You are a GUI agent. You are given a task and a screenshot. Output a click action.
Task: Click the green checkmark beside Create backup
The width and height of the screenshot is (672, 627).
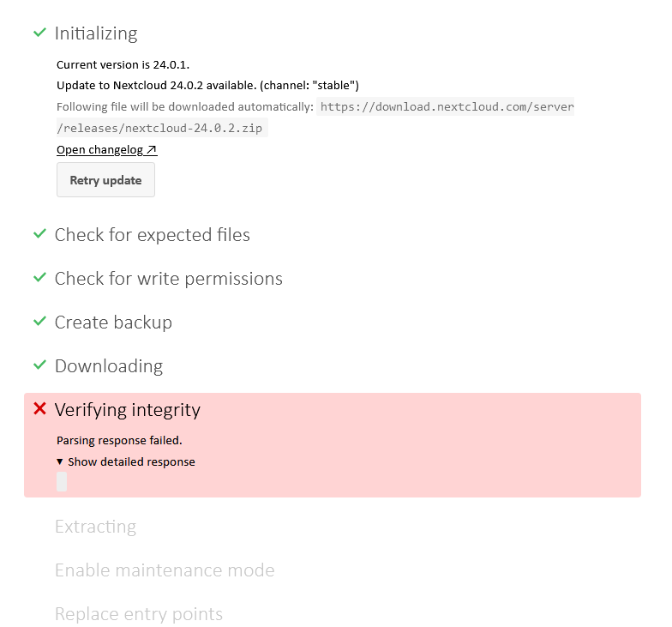tap(39, 322)
